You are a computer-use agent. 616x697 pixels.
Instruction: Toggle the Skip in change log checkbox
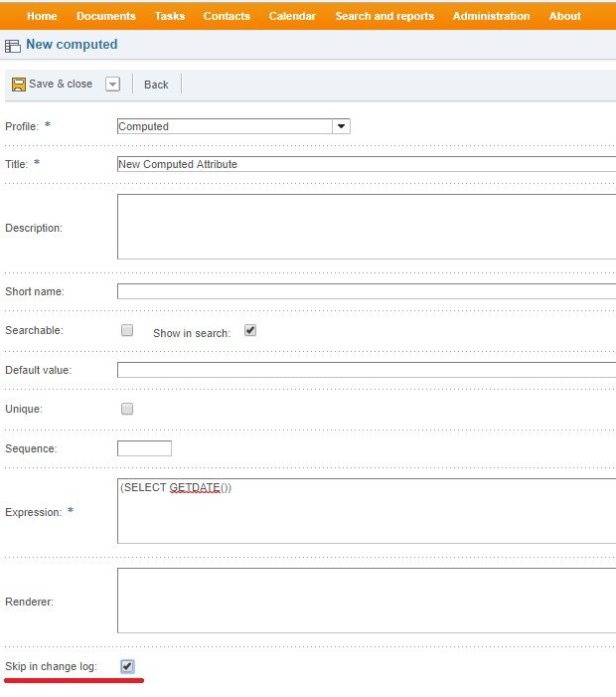coord(127,666)
